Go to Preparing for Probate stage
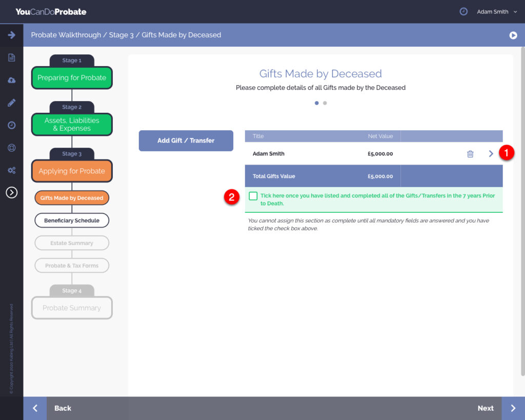 point(72,78)
